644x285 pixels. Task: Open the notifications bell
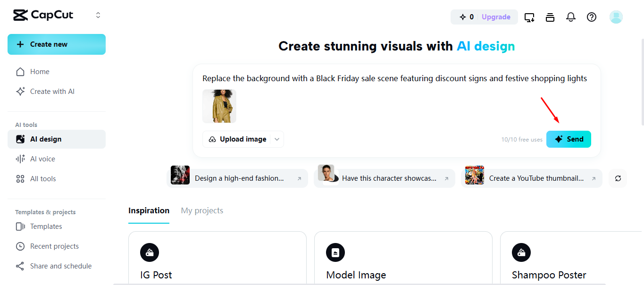(x=570, y=17)
